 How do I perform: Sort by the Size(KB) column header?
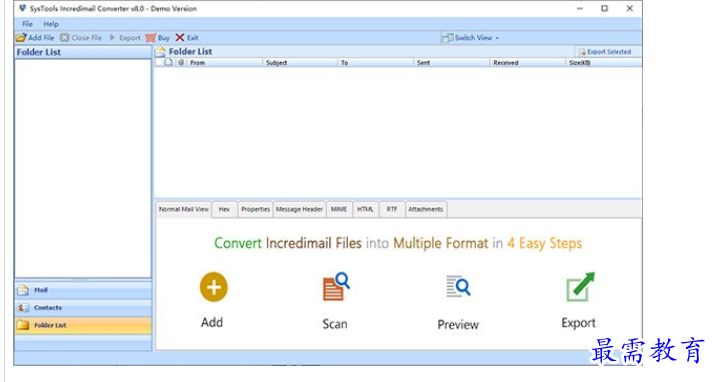604,63
